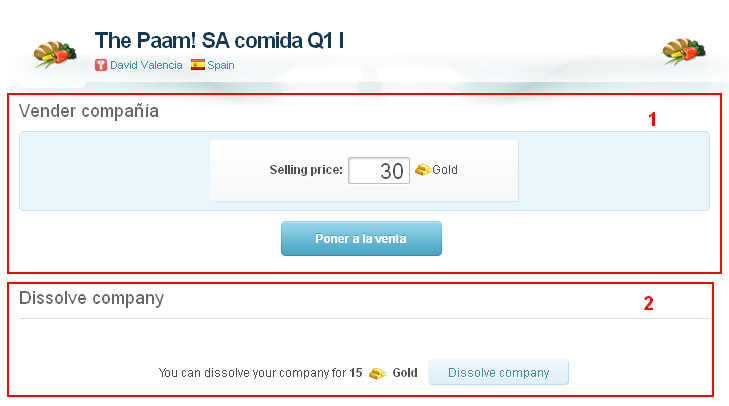729x406 pixels.
Task: Click the selling price input field
Action: tap(379, 170)
